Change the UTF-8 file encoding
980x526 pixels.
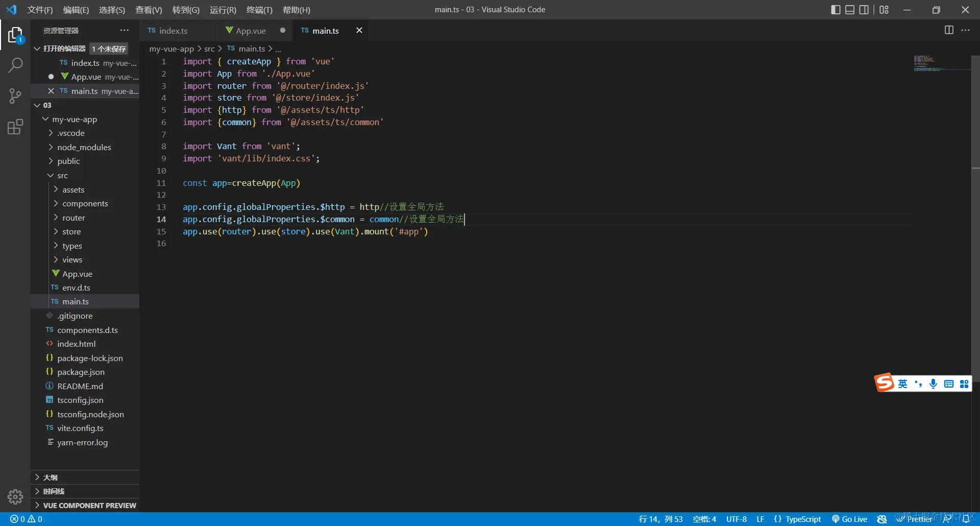tap(737, 519)
